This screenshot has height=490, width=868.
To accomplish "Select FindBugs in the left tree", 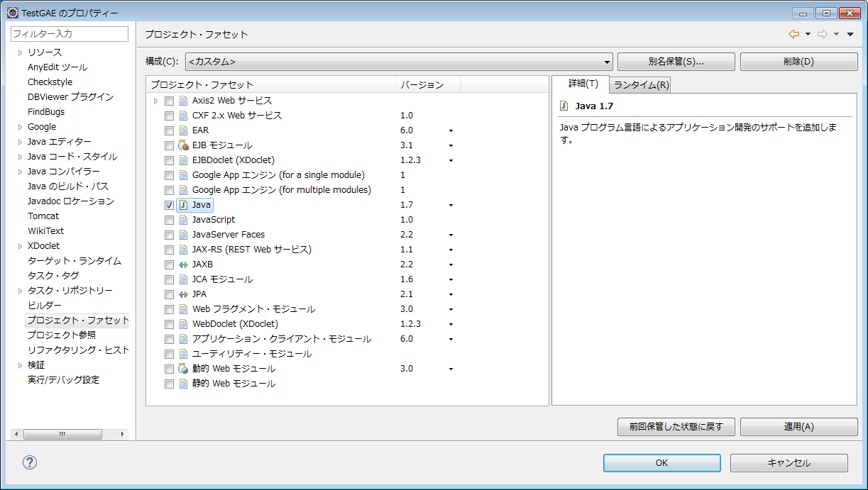I will point(46,112).
